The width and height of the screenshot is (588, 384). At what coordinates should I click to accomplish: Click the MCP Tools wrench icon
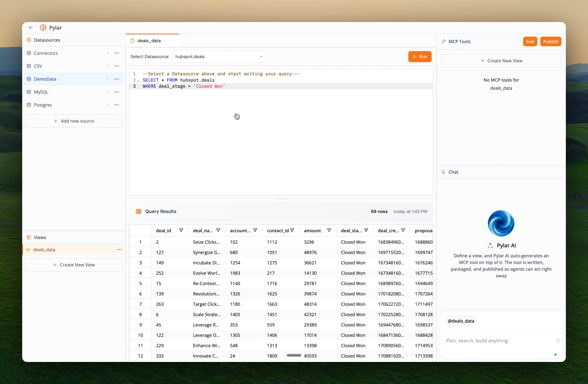tap(443, 41)
